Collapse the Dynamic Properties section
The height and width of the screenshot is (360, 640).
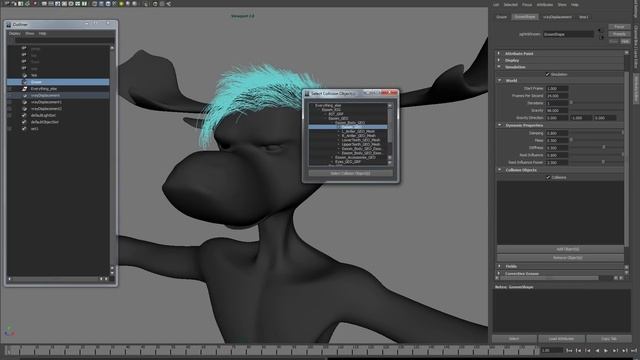tap(500, 125)
